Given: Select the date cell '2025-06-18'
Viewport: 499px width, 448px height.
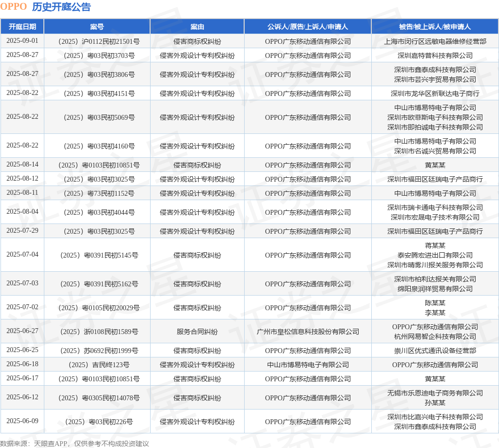Looking at the screenshot, I should click(x=22, y=364).
